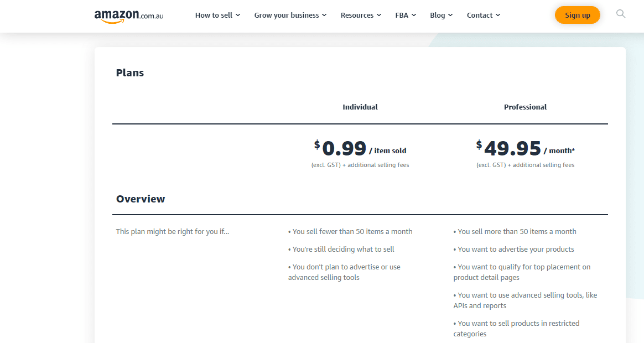Click the FBA menu item
The image size is (644, 343).
tap(402, 15)
